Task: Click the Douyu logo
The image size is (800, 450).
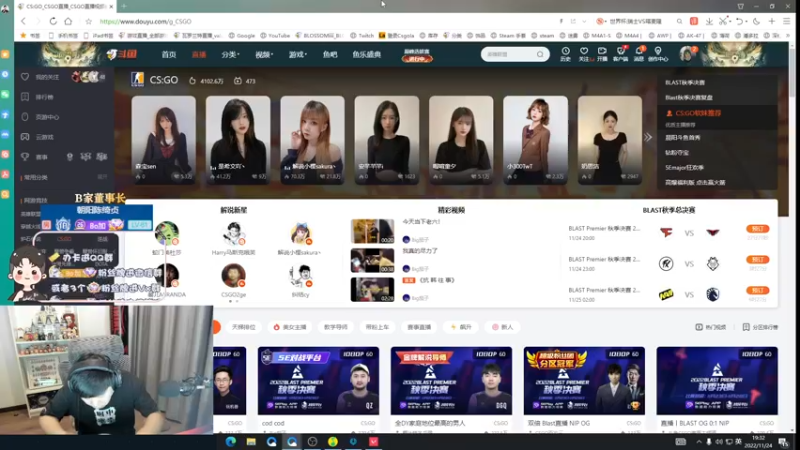Action: pos(122,54)
